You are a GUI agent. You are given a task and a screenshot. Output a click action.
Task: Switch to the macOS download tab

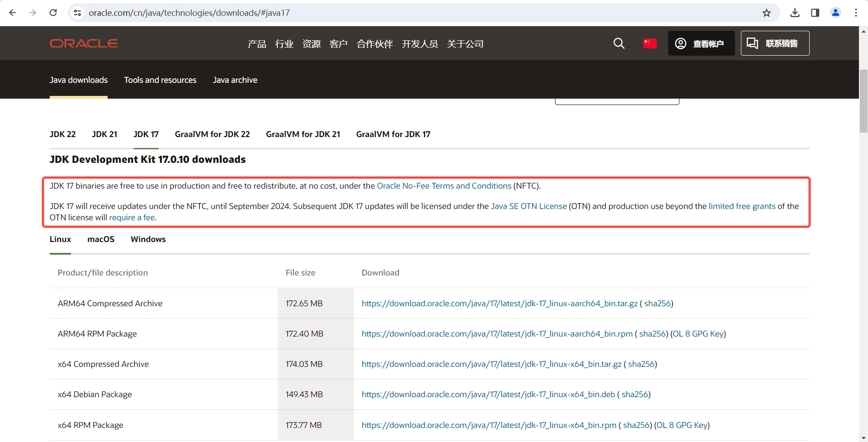coord(101,239)
